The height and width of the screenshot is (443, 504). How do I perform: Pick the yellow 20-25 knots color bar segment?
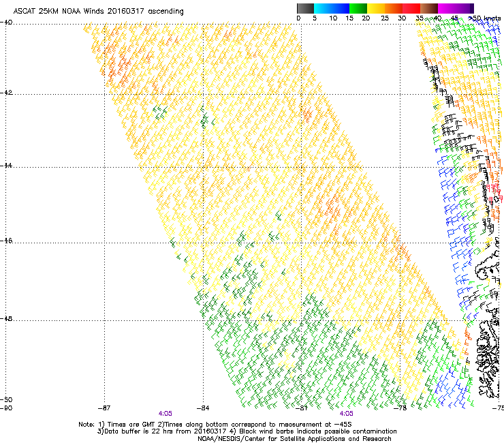[376, 8]
